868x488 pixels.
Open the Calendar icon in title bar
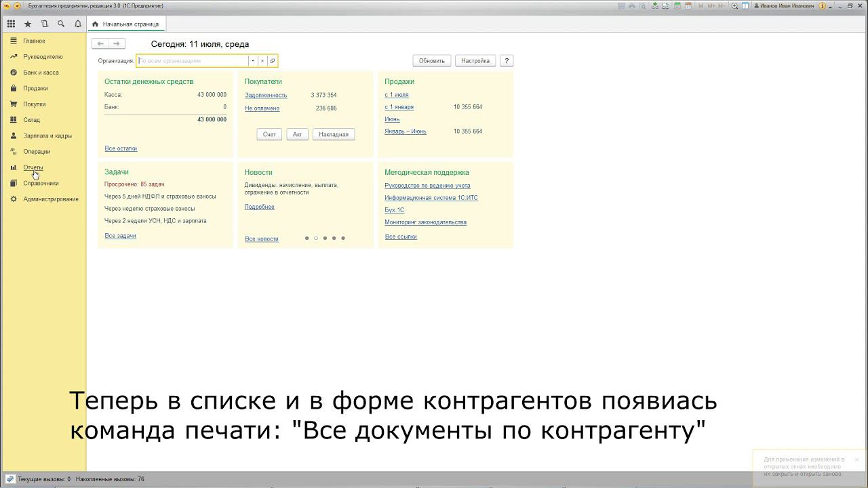688,5
